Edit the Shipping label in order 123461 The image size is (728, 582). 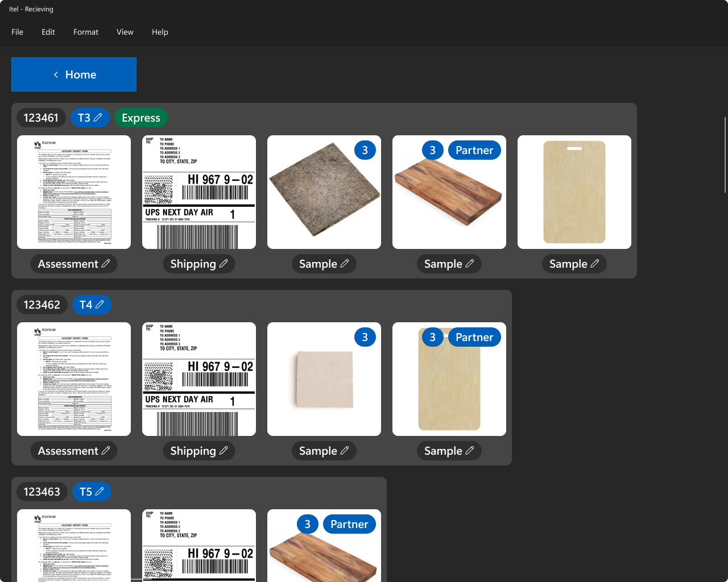[199, 264]
